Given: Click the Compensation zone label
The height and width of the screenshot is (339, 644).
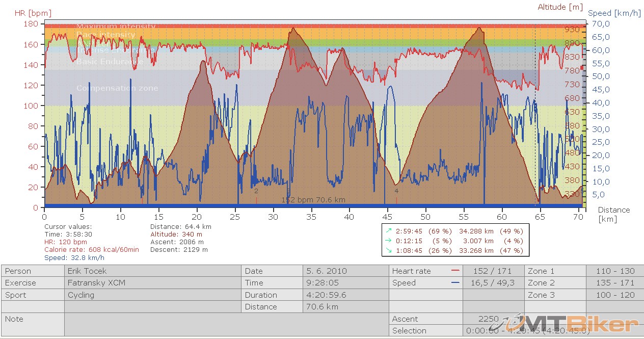Looking at the screenshot, I should click(x=117, y=88).
